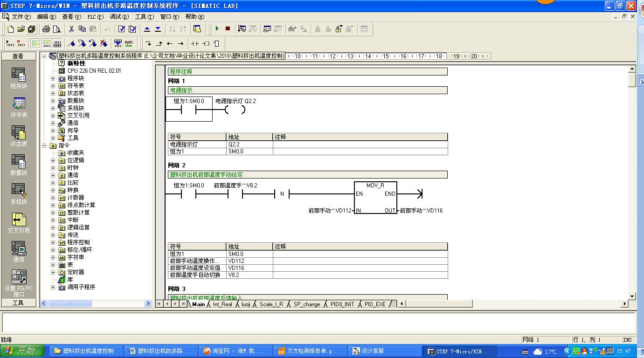Put the PLC in RUN mode
The width and height of the screenshot is (644, 358).
coord(217,29)
